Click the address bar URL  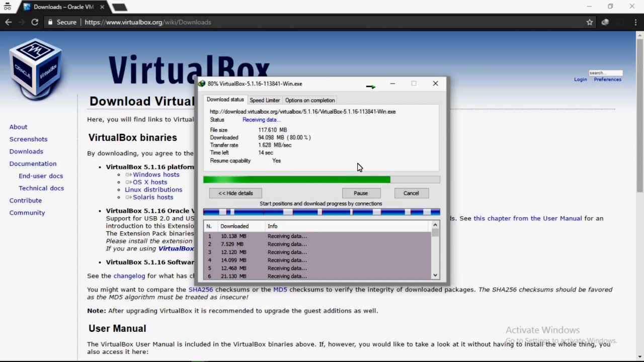tap(148, 22)
